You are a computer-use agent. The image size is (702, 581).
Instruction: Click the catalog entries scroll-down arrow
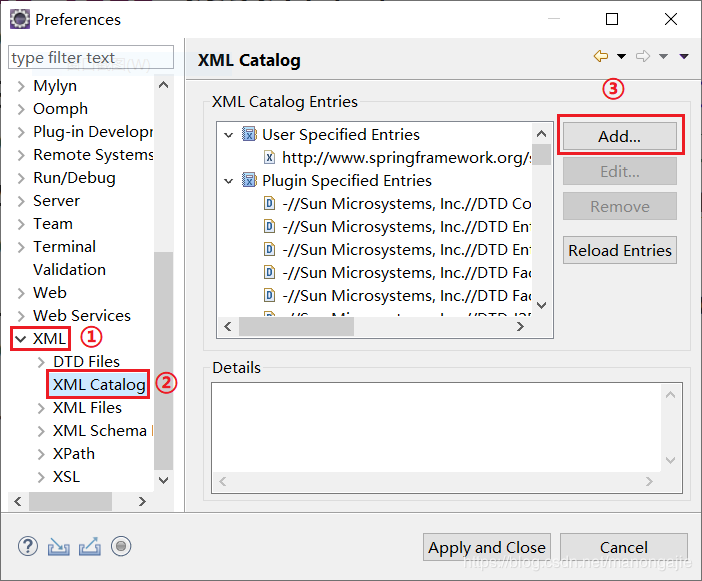click(x=542, y=305)
